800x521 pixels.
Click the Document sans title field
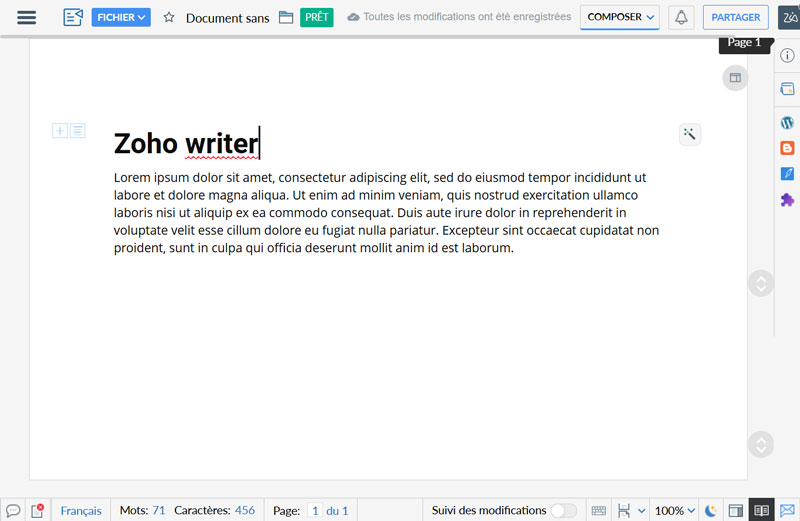[228, 18]
